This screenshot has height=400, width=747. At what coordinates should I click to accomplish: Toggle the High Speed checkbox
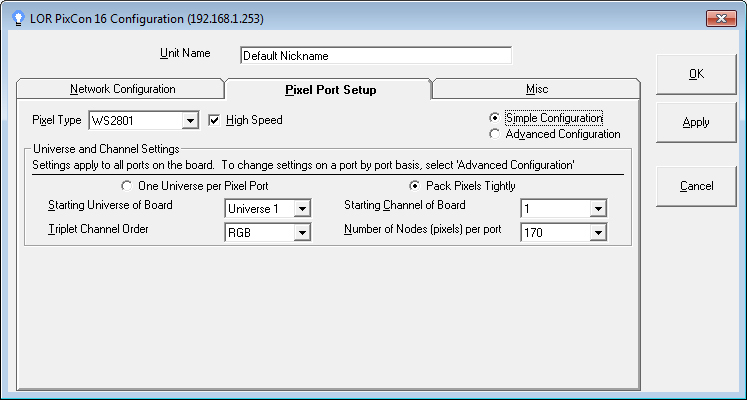pyautogui.click(x=214, y=120)
